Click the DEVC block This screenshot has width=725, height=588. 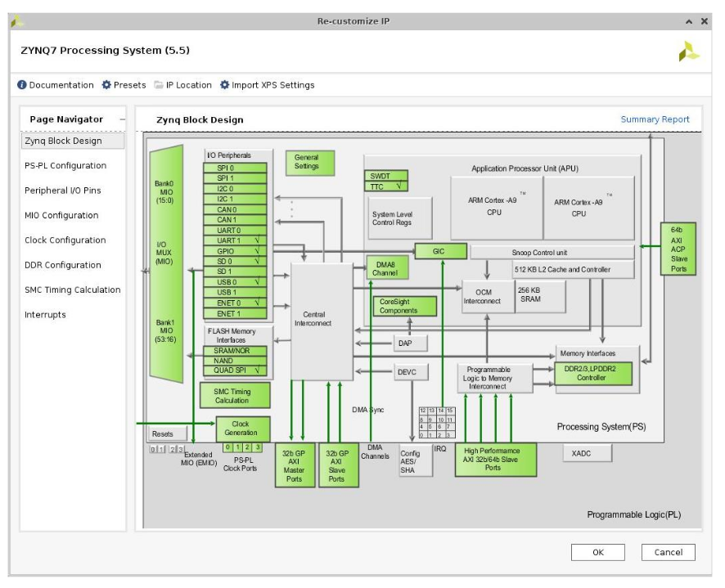tap(411, 372)
